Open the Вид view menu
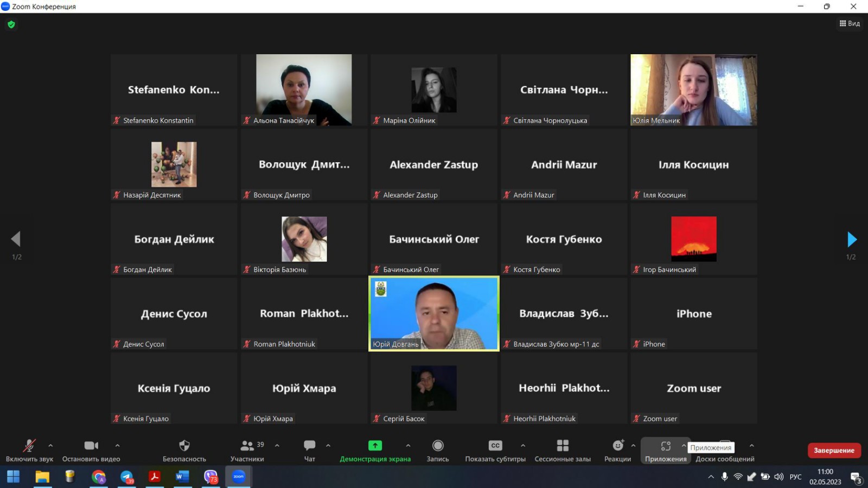Screen dimensions: 868x488 [850, 23]
